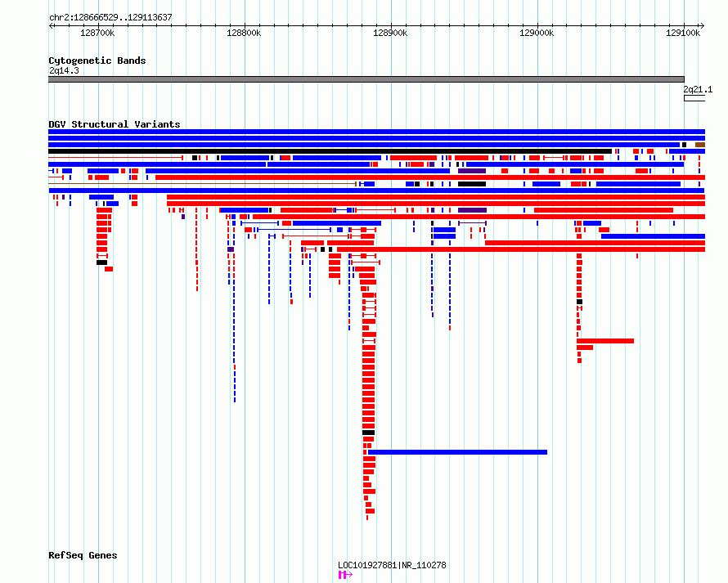Select the white 2q21.1 cytoband box
This screenshot has height=583, width=728.
[694, 98]
